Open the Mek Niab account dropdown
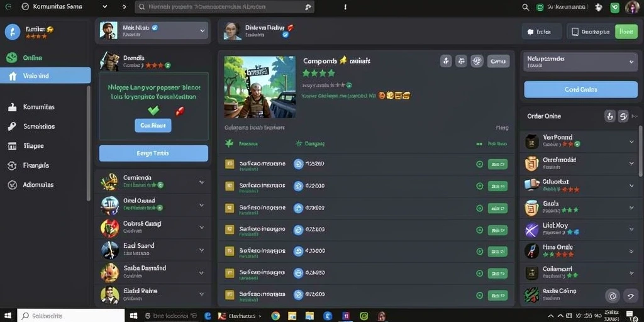Screen dimensions: 644x322 coord(202,30)
